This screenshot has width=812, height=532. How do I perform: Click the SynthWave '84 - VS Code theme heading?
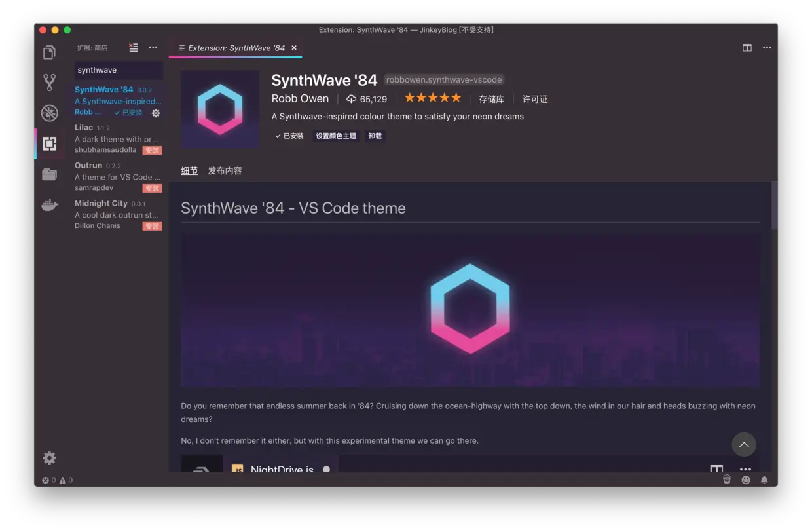tap(293, 208)
